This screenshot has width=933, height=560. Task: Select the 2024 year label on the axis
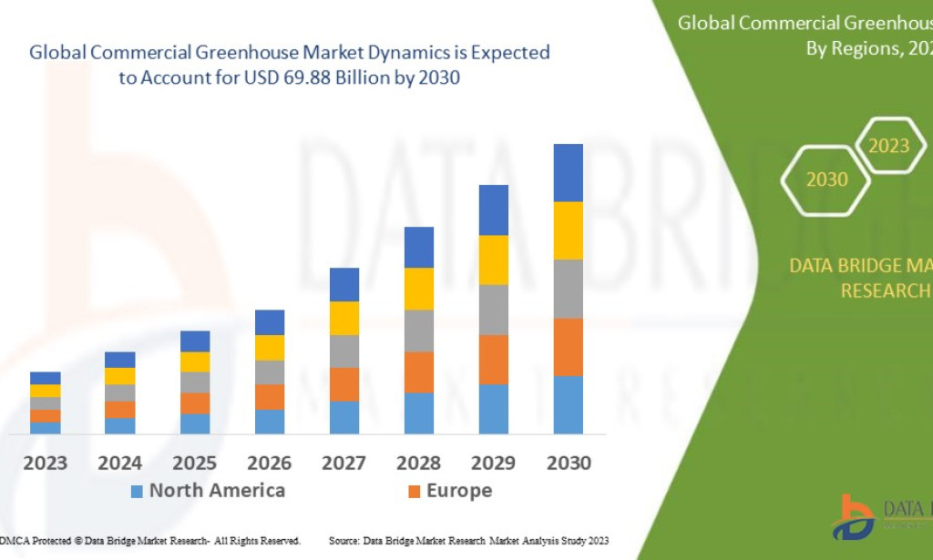pos(119,463)
